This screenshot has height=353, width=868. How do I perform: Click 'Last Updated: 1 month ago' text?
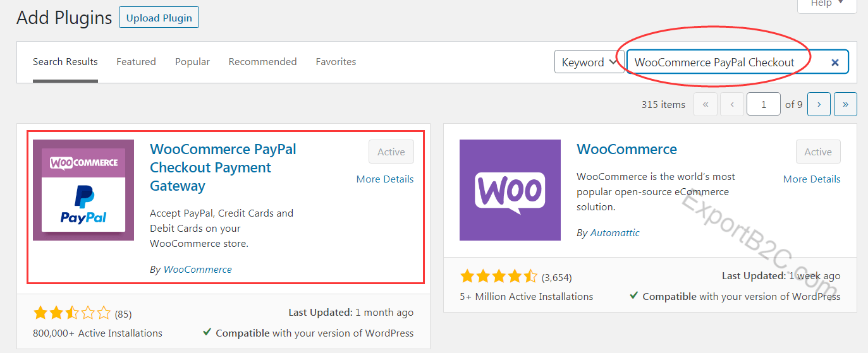(x=351, y=313)
